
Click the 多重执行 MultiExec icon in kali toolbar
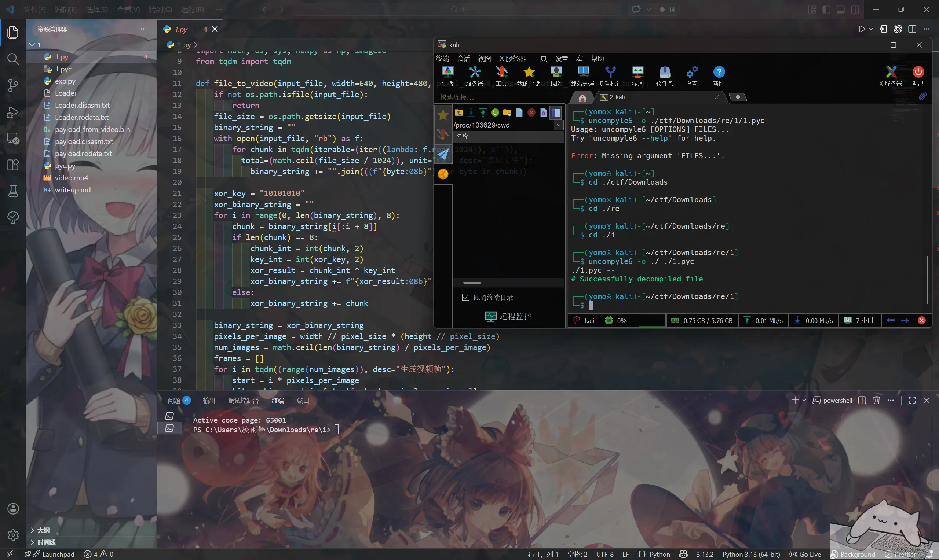tap(610, 76)
